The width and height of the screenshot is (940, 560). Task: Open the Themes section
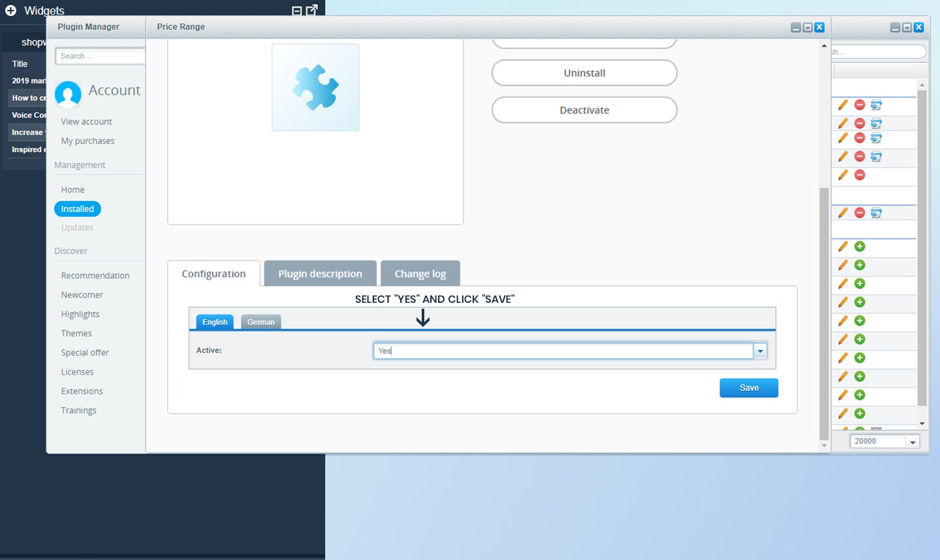tap(76, 334)
